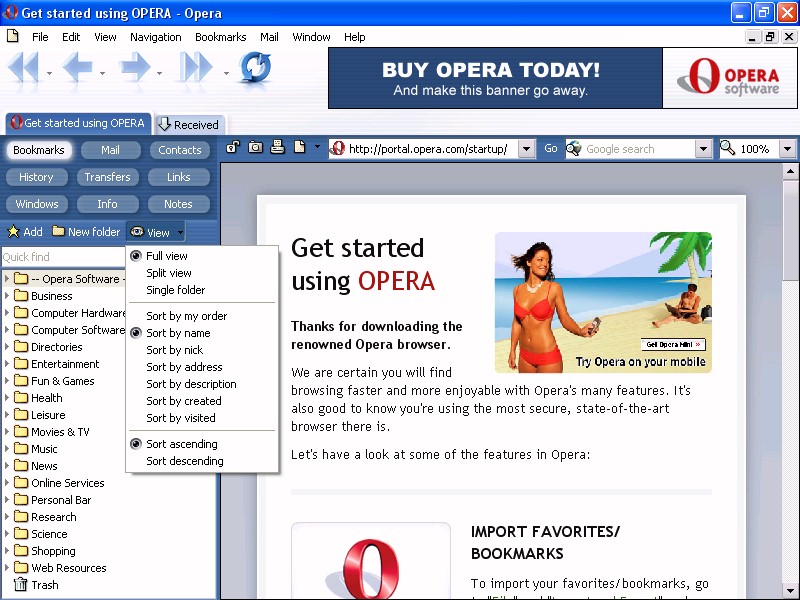Open the zoom percentage dropdown
Screen dimensions: 800x600
tap(787, 149)
